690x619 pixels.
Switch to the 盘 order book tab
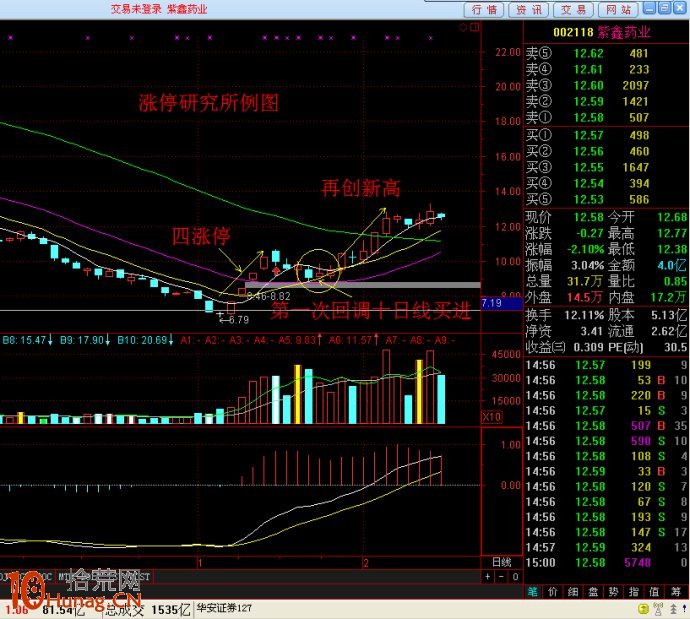(593, 592)
